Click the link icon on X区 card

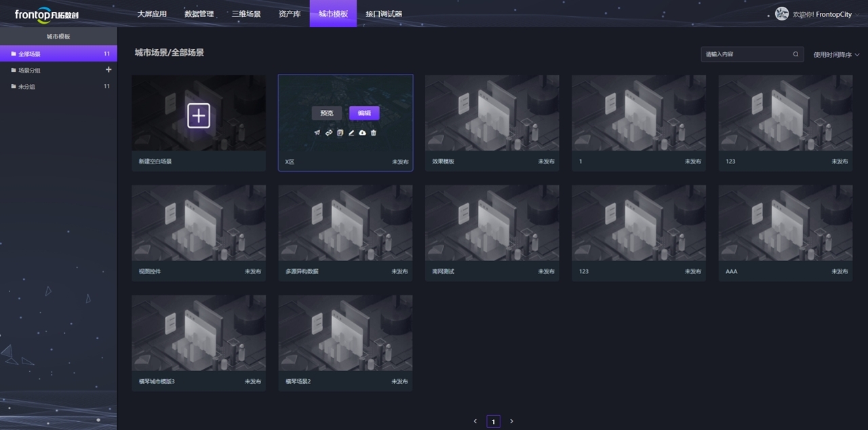328,133
